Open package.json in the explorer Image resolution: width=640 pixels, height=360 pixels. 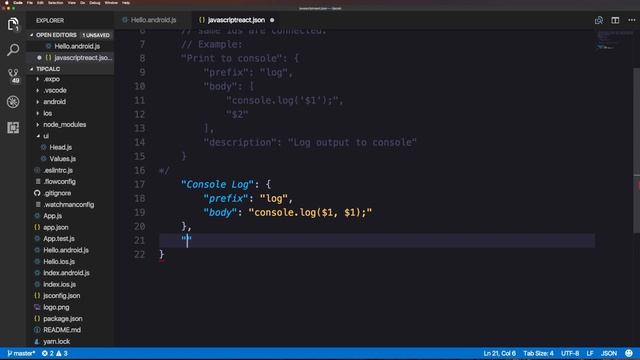[62, 319]
